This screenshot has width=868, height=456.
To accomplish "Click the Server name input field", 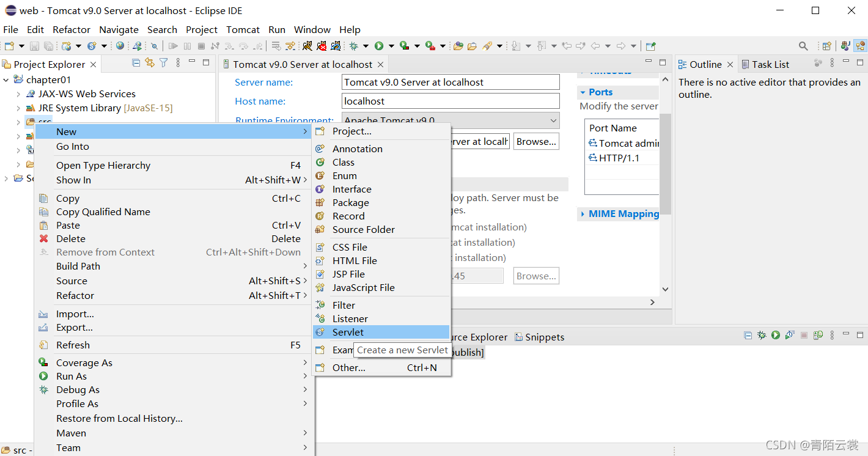I will (x=451, y=82).
